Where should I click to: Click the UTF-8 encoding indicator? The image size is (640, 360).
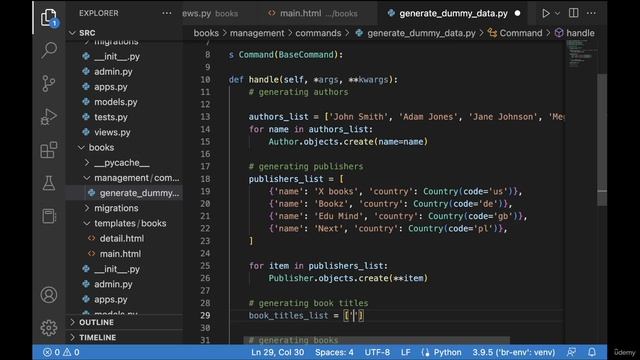click(377, 352)
